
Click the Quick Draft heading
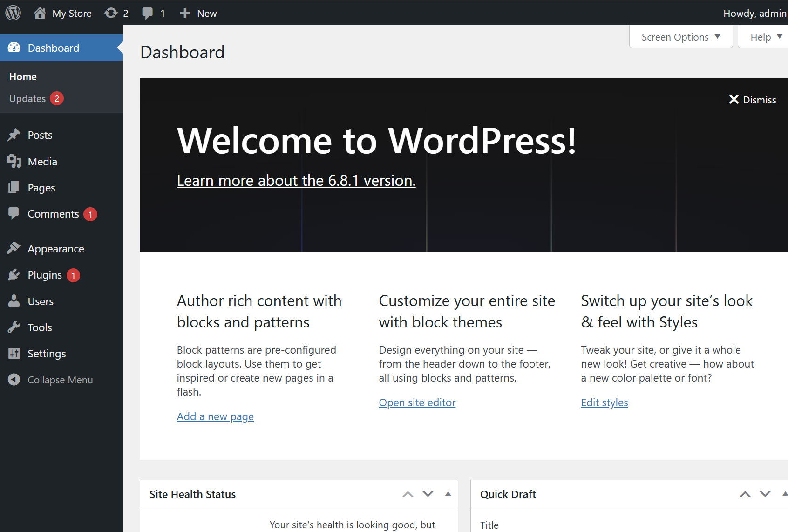508,494
